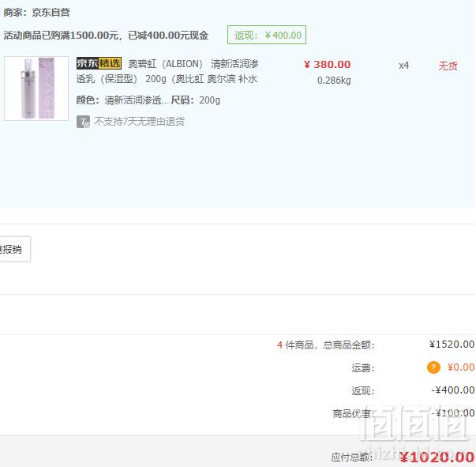Select the 不支持7天无理由退货 notice text
This screenshot has height=467, width=476.
[140, 122]
